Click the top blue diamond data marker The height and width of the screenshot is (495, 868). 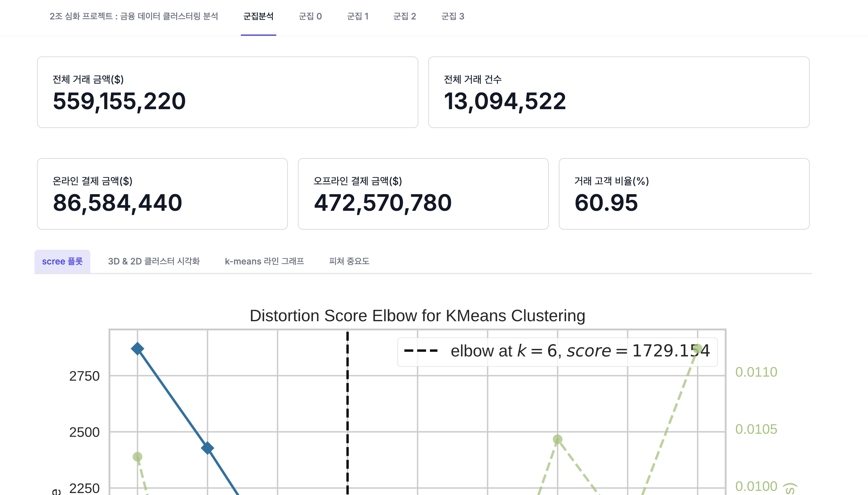click(138, 349)
